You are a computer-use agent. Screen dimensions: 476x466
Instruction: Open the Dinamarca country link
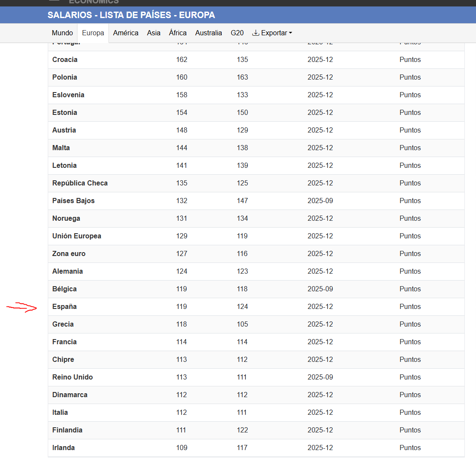[70, 394]
